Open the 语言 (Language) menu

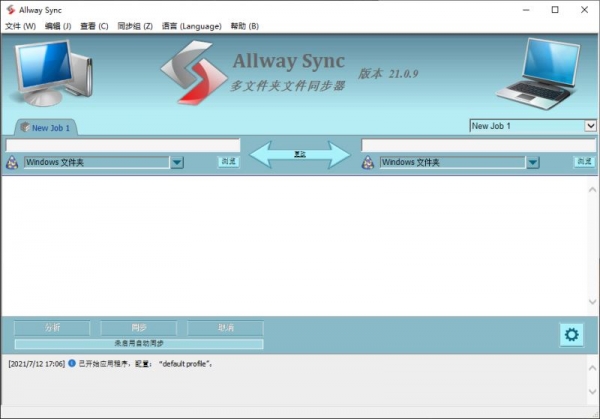point(192,26)
